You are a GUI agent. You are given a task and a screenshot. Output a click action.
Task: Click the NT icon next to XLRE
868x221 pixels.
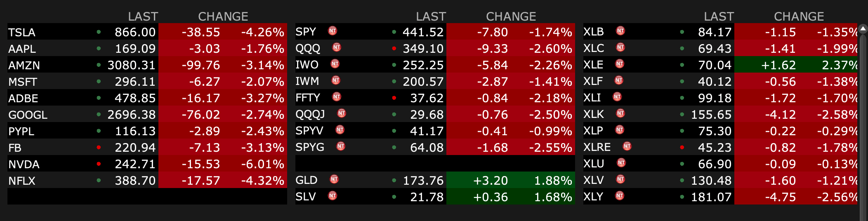(627, 146)
